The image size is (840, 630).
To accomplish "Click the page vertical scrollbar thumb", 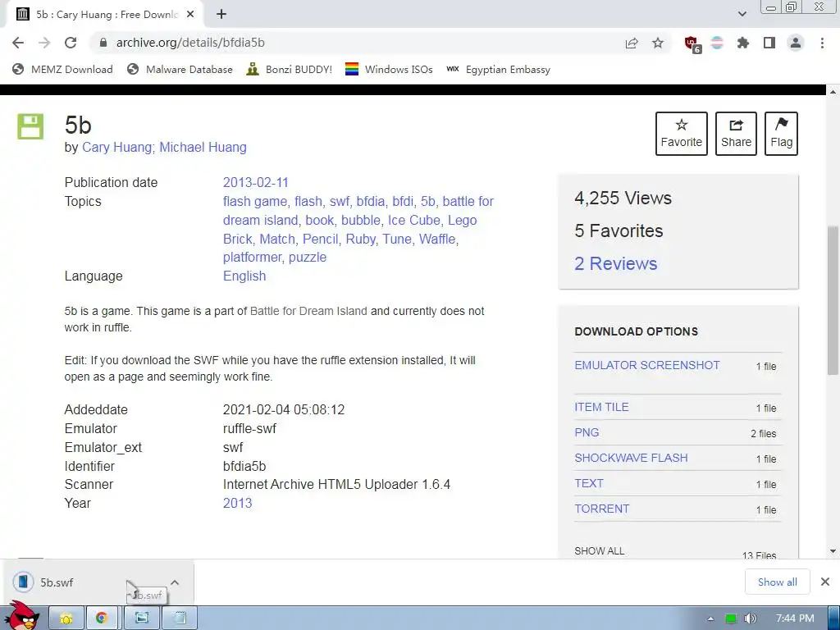I will [833, 300].
